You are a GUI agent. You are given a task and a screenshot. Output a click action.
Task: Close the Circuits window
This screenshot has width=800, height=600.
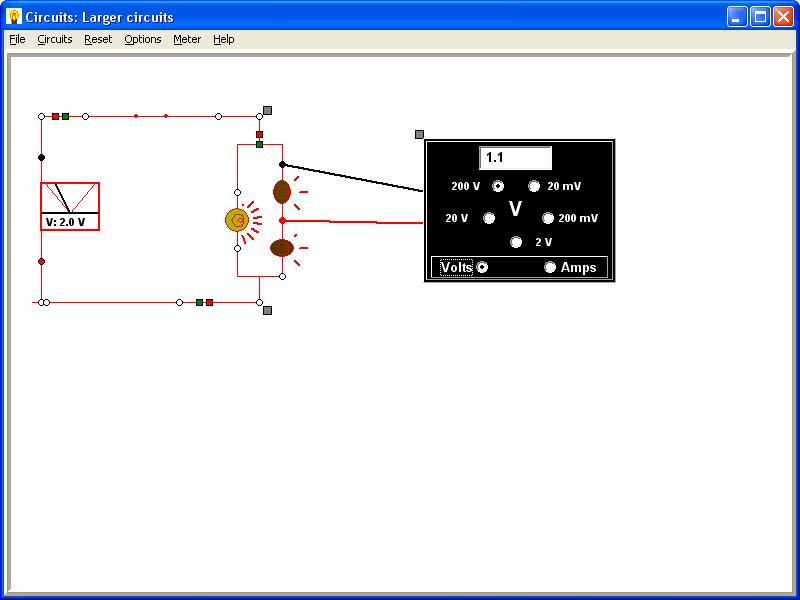click(783, 17)
